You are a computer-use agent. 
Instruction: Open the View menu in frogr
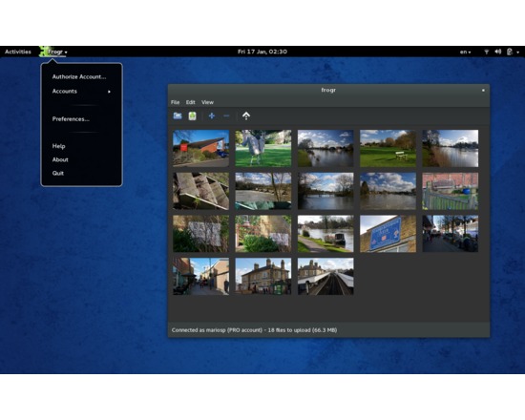pos(207,102)
